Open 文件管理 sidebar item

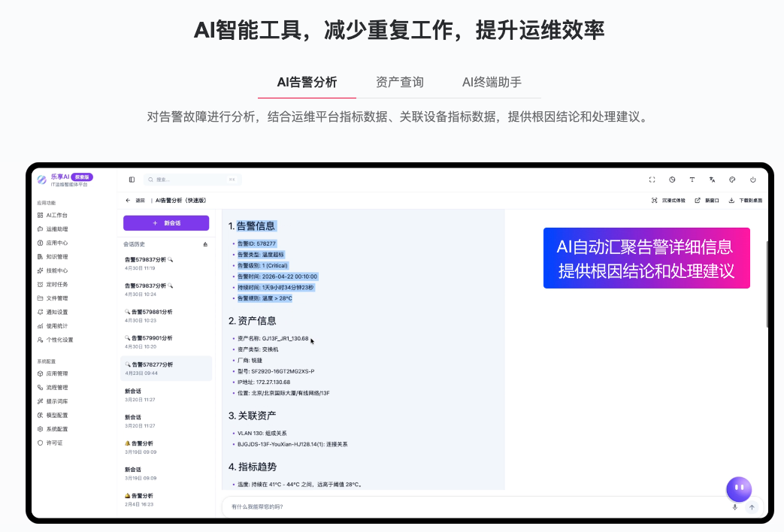53,298
